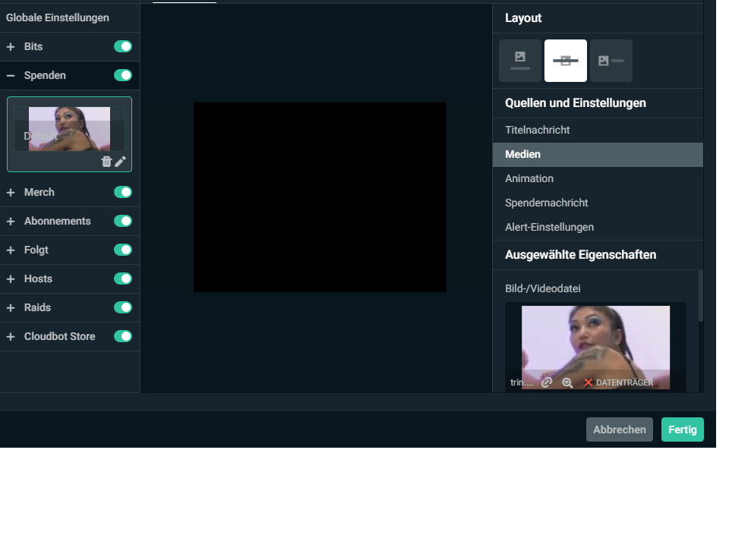Image resolution: width=729 pixels, height=560 pixels.
Task: Expand the Abonnements section
Action: (11, 222)
